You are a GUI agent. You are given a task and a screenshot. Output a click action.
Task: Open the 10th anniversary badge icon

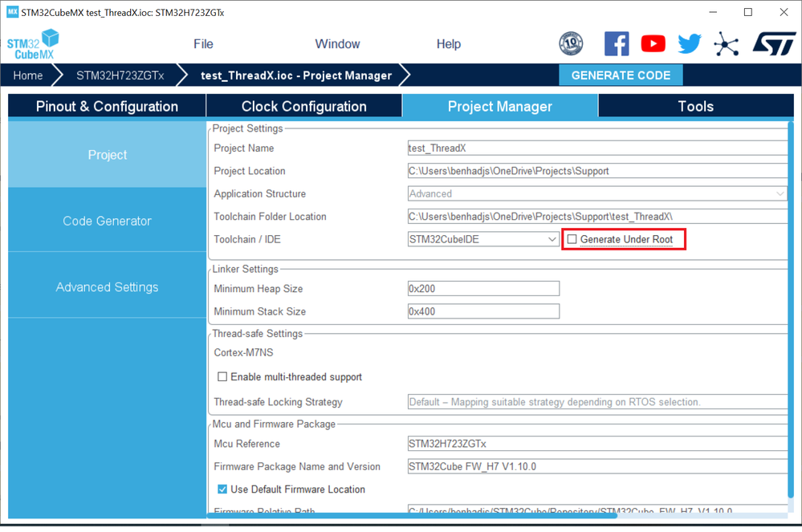tap(571, 43)
